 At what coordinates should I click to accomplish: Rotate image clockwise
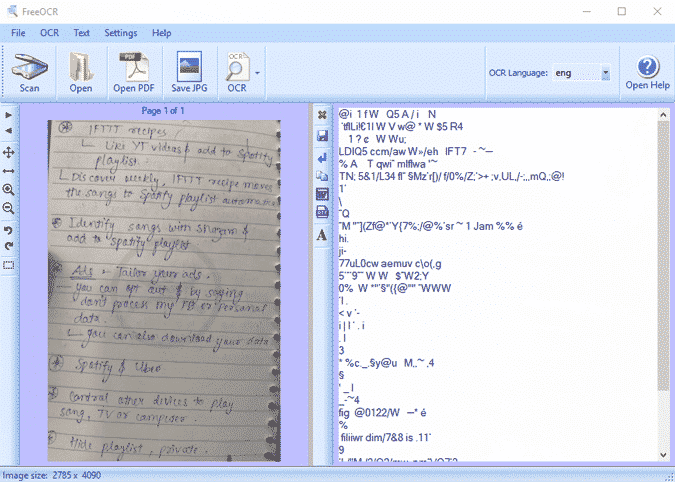9,246
